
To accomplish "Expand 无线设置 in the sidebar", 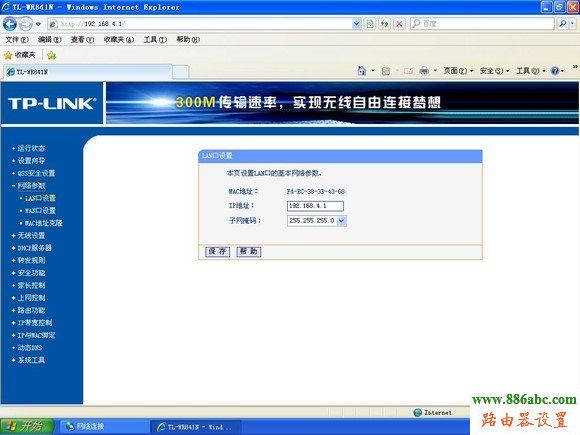I will pyautogui.click(x=31, y=236).
